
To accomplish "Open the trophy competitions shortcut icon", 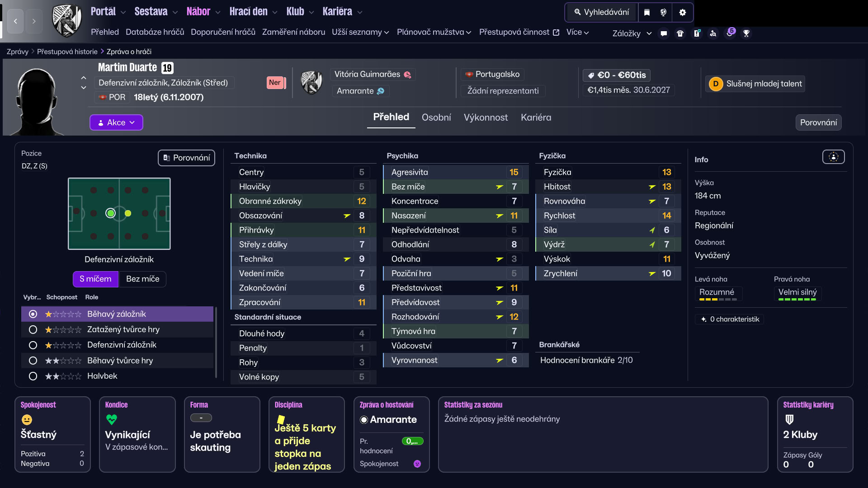I will pyautogui.click(x=746, y=33).
